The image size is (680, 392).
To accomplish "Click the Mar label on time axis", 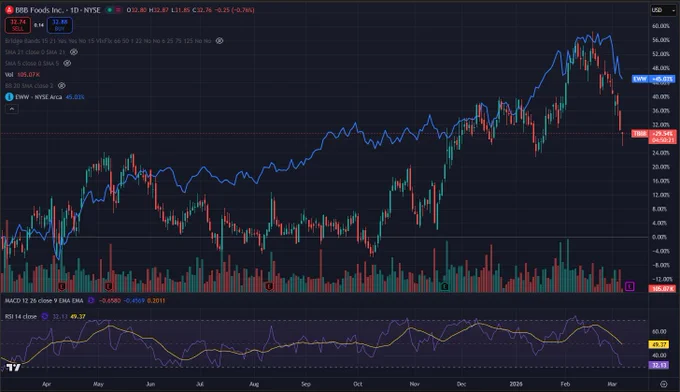I will 612,384.
